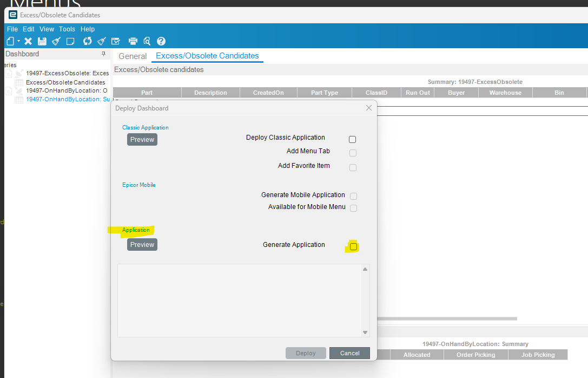Select the New document toolbar icon
Image resolution: width=588 pixels, height=378 pixels.
click(x=11, y=41)
